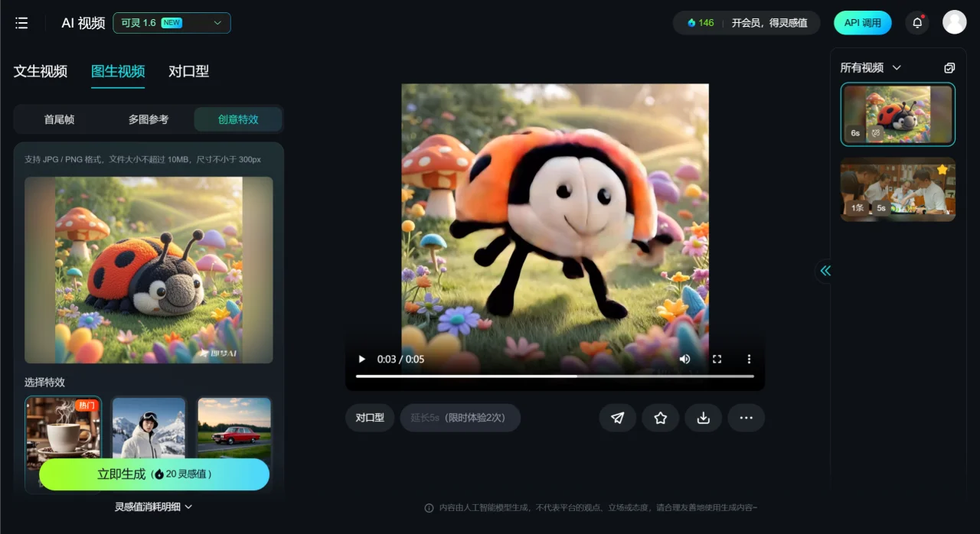This screenshot has height=534, width=980.
Task: Click the notification bell icon
Action: pyautogui.click(x=916, y=23)
